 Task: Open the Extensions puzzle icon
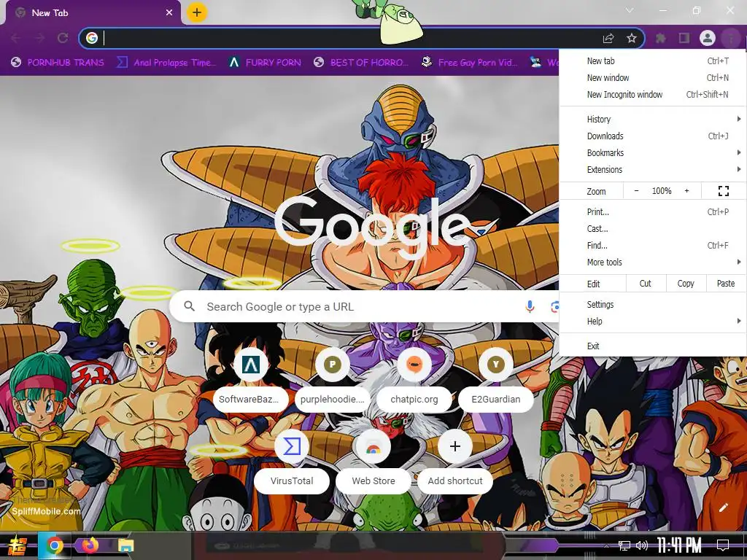[661, 38]
